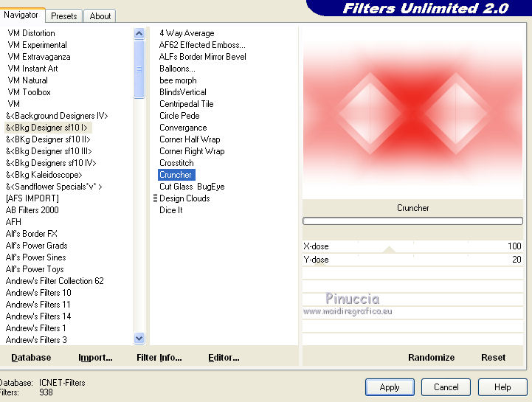Select Andrew's Filters 3 category
This screenshot has height=402, width=532.
pyautogui.click(x=36, y=339)
